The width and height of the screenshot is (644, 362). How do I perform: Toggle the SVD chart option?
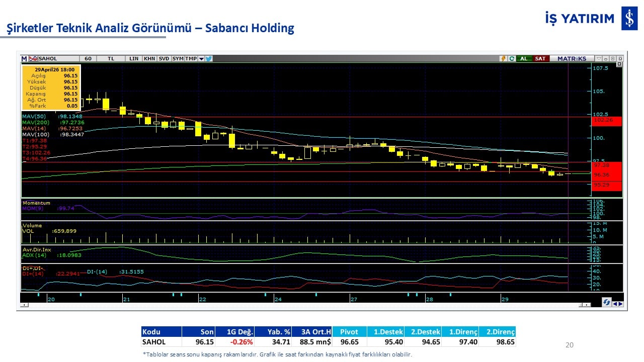click(x=164, y=59)
